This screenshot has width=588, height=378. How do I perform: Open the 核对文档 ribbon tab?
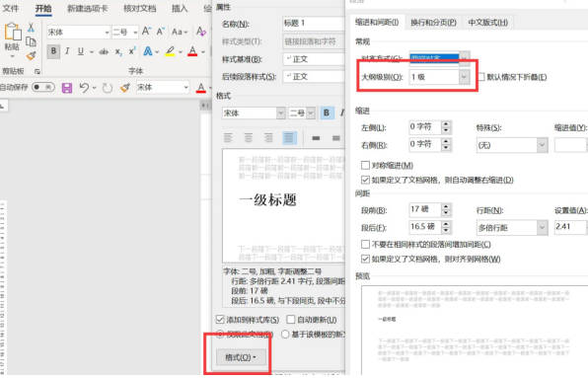pos(139,8)
